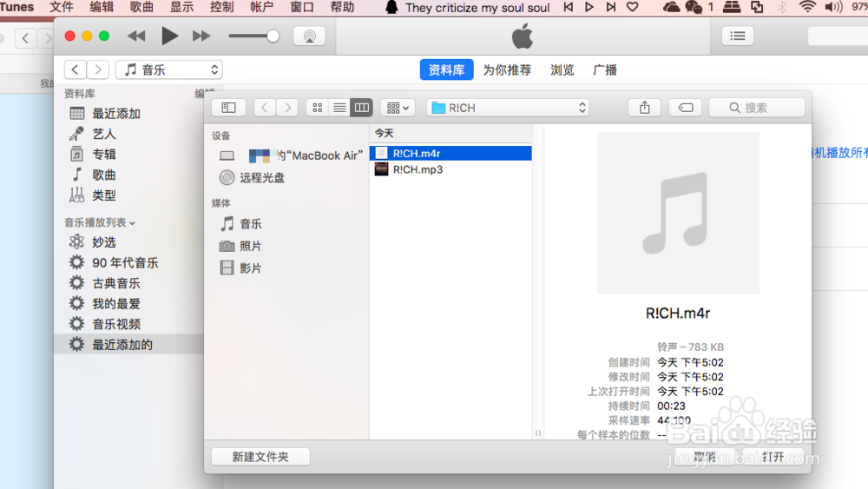Click the sound volume menu bar icon

coord(833,7)
